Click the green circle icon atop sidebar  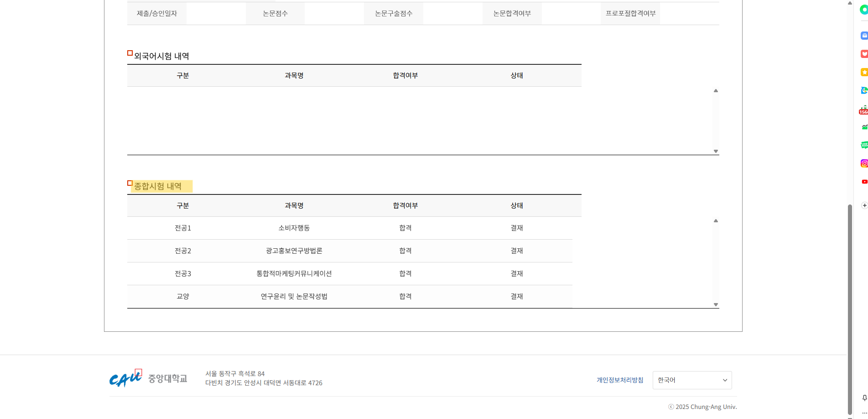(864, 10)
